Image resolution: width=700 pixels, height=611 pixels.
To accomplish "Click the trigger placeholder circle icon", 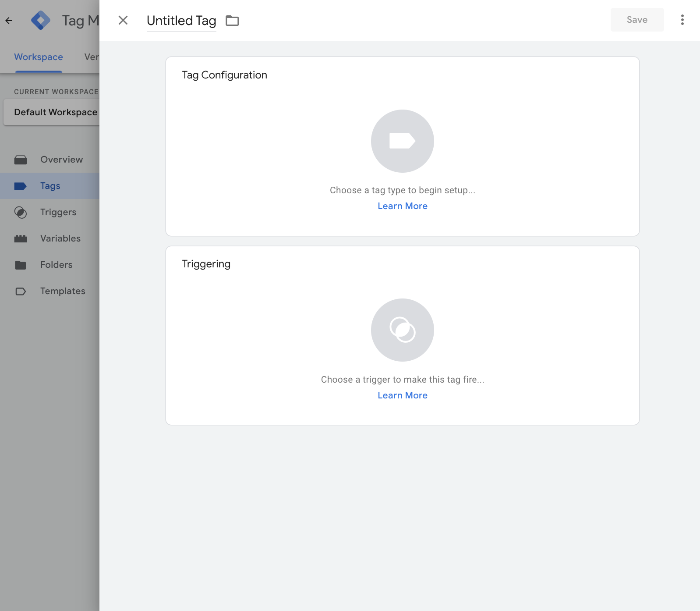I will click(x=402, y=330).
